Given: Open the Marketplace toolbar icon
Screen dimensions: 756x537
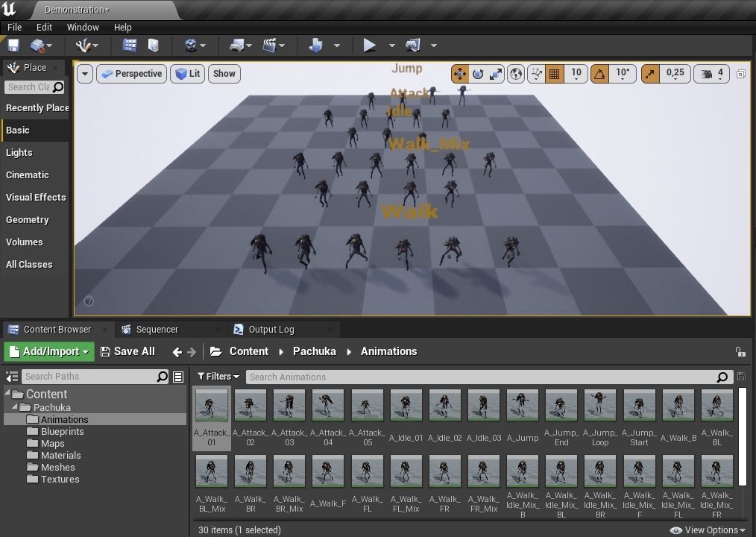Looking at the screenshot, I should pos(154,45).
